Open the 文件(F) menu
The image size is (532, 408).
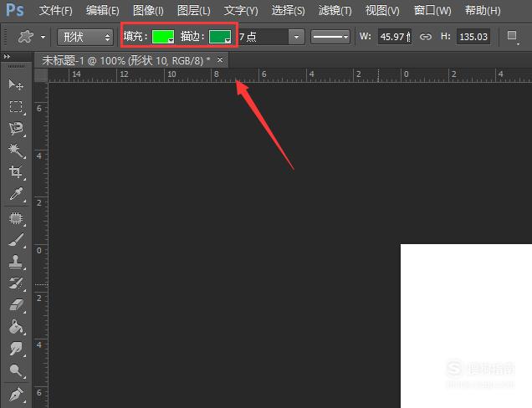pos(56,11)
